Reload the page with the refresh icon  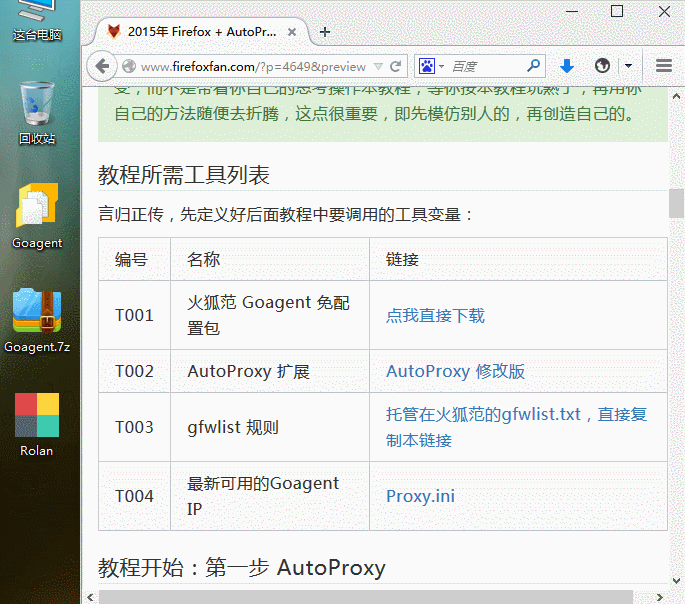pyautogui.click(x=396, y=66)
